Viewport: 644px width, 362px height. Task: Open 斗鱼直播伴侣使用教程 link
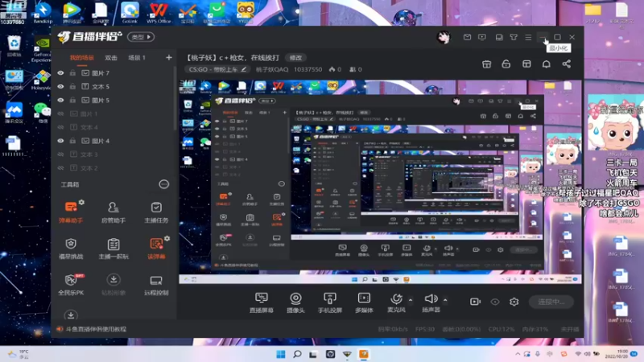tap(96, 329)
